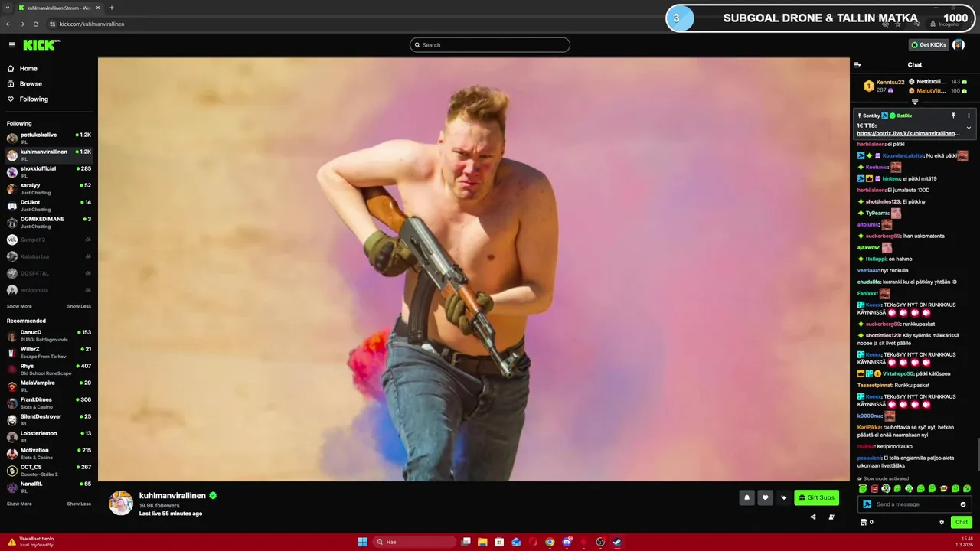
Task: Open File Explorer from taskbar
Action: click(482, 542)
